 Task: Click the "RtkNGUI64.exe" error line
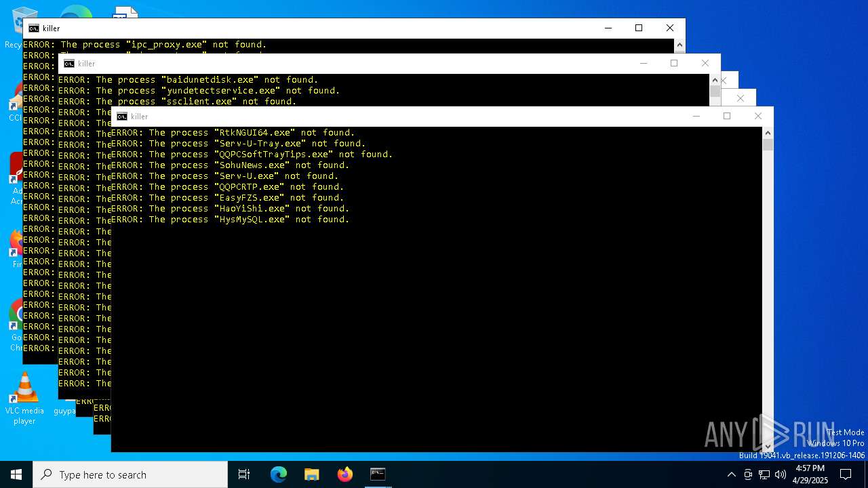(x=233, y=133)
